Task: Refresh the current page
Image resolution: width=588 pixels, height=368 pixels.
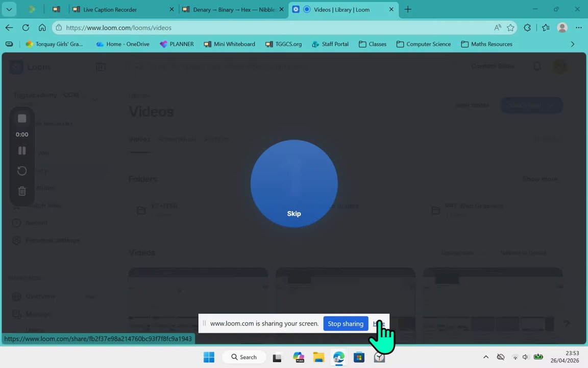Action: click(x=26, y=28)
